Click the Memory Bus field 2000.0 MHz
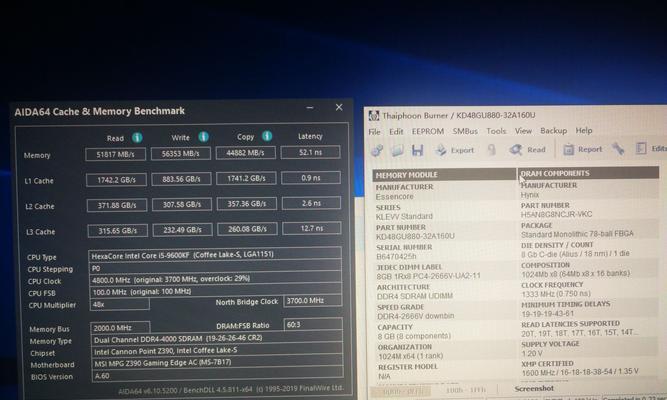667x400 pixels. 120,328
